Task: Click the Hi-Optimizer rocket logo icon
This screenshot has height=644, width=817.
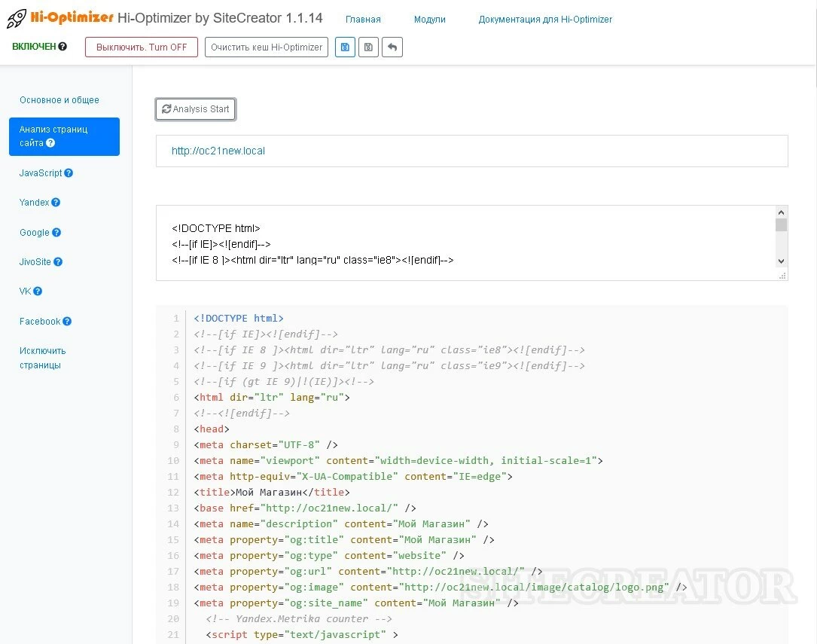Action: 16,18
